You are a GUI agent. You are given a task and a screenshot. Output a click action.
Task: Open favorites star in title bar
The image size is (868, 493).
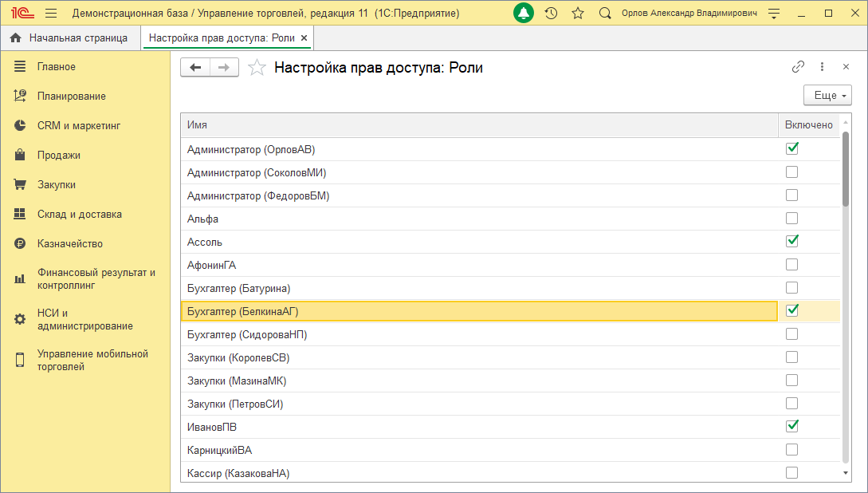click(578, 14)
